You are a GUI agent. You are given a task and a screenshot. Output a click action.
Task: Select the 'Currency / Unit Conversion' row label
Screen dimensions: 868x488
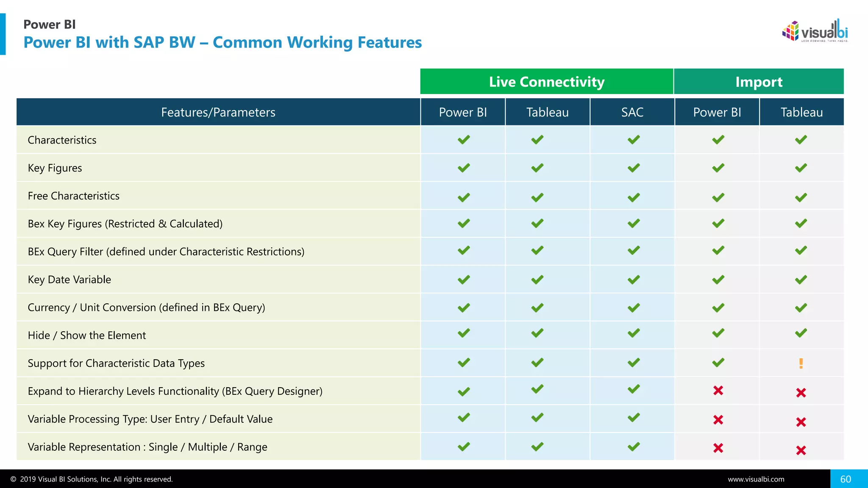(x=146, y=308)
